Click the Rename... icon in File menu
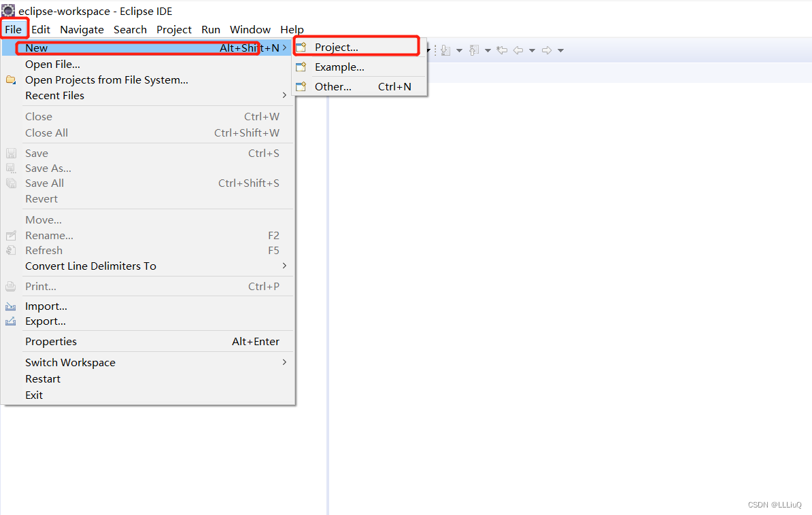This screenshot has height=515, width=812. click(11, 236)
